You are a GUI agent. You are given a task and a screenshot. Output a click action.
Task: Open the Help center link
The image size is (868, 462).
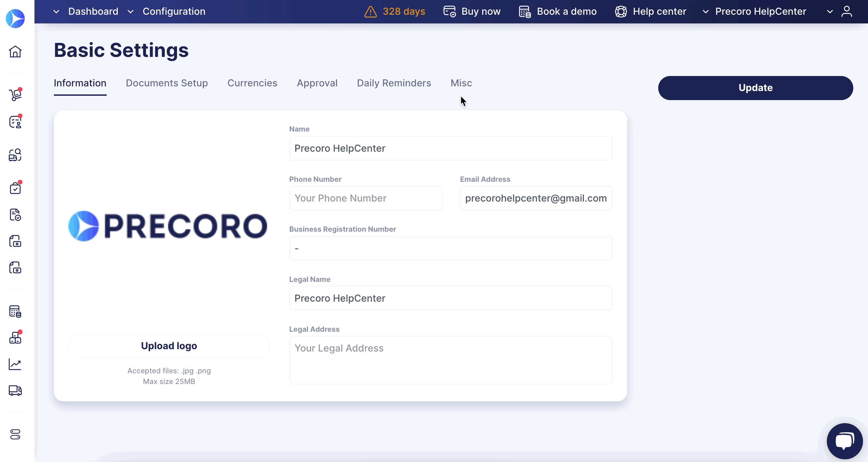click(660, 11)
